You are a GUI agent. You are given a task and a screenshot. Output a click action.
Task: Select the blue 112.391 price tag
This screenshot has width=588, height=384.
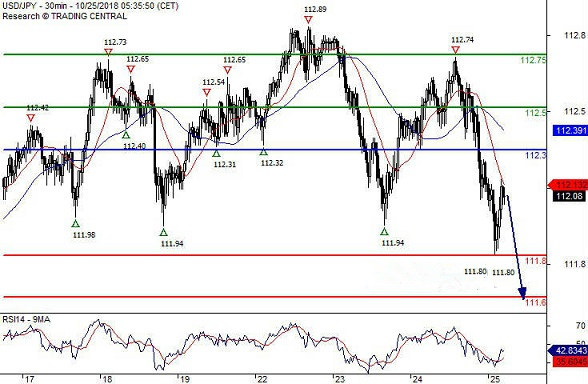[570, 130]
